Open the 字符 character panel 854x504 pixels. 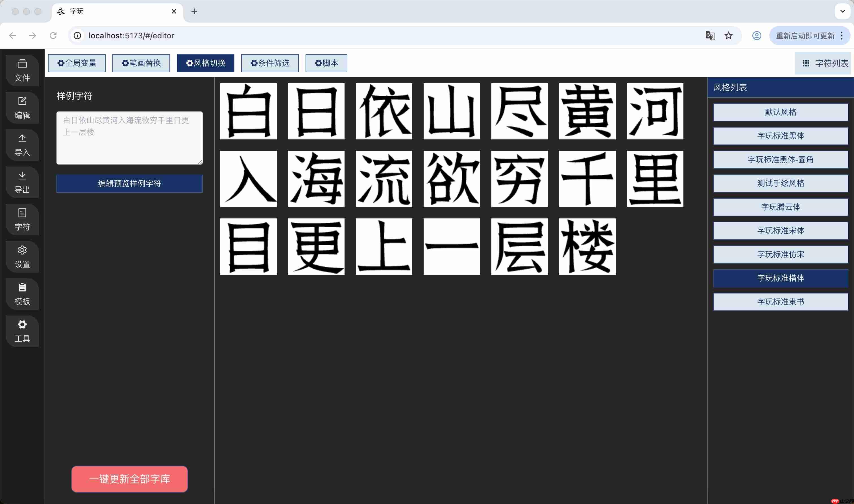[x=22, y=219]
